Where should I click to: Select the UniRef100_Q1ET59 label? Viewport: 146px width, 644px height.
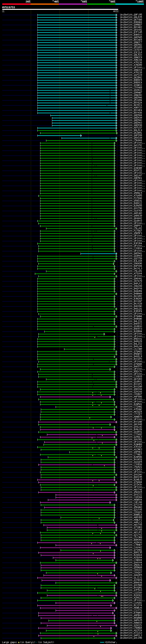pos(131,259)
